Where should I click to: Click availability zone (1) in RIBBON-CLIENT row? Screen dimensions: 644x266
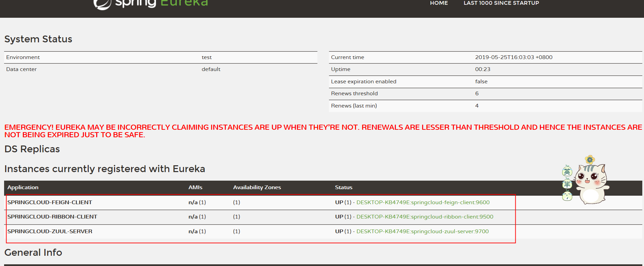pyautogui.click(x=237, y=216)
